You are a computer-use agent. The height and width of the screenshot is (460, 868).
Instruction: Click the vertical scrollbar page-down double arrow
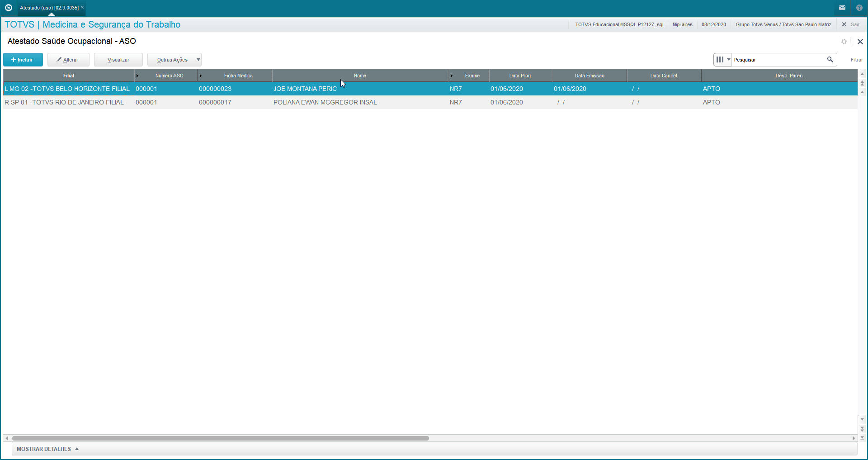pyautogui.click(x=862, y=428)
